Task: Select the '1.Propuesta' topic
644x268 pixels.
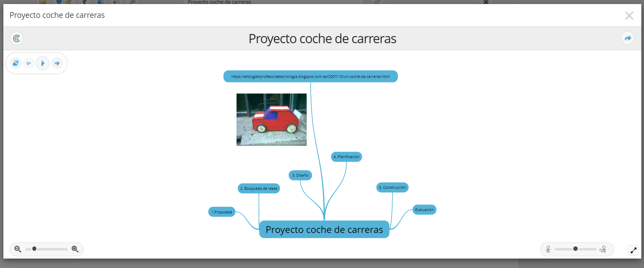Action: pyautogui.click(x=222, y=212)
